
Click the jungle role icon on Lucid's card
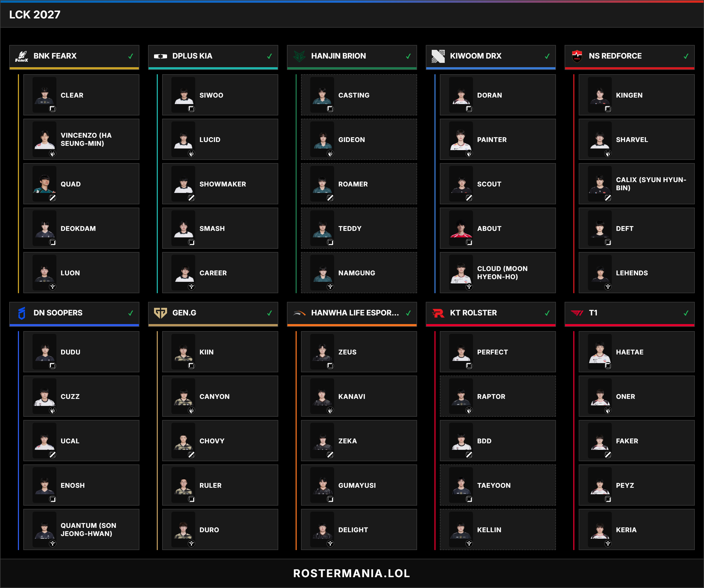[x=191, y=153]
